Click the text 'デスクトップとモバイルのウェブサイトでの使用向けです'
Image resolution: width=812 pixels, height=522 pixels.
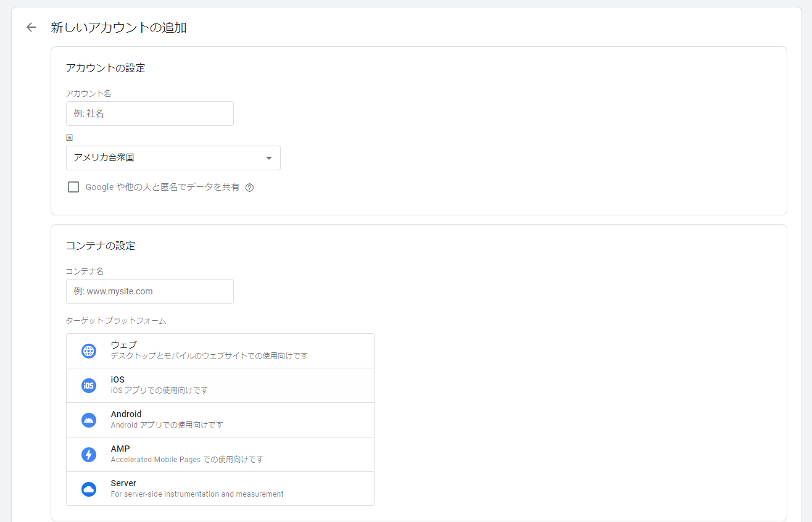(209, 356)
